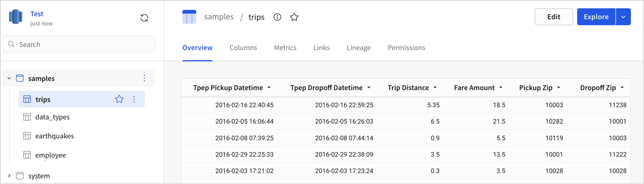This screenshot has width=644, height=184.
Task: Switch to the Lineage tab
Action: [359, 48]
